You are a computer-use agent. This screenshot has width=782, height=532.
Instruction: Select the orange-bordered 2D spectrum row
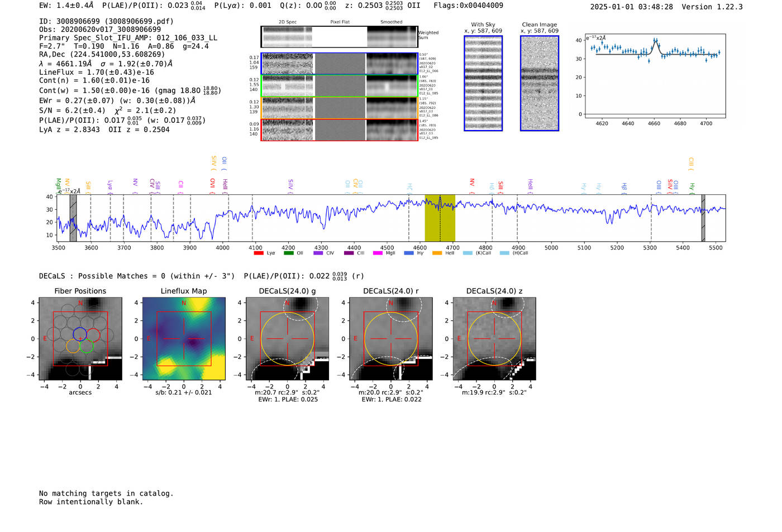340,108
